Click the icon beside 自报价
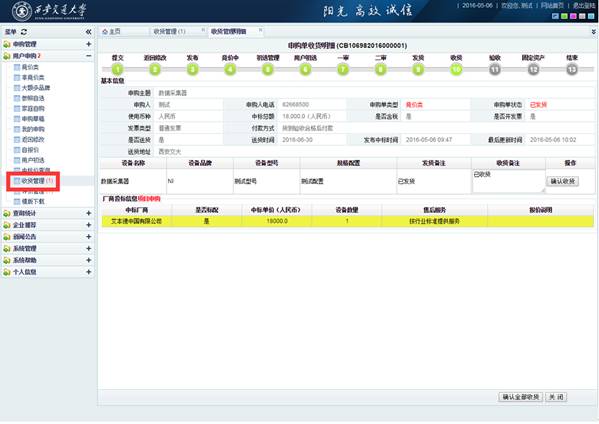599x424 pixels. click(17, 150)
